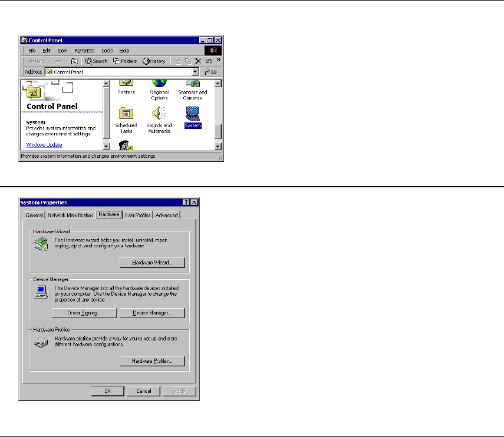The width and height of the screenshot is (504, 437).
Task: Switch to the Advanced tab
Action: (x=166, y=216)
